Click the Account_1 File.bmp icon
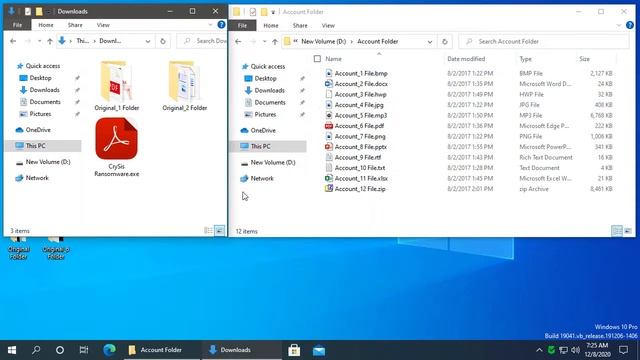 (329, 73)
